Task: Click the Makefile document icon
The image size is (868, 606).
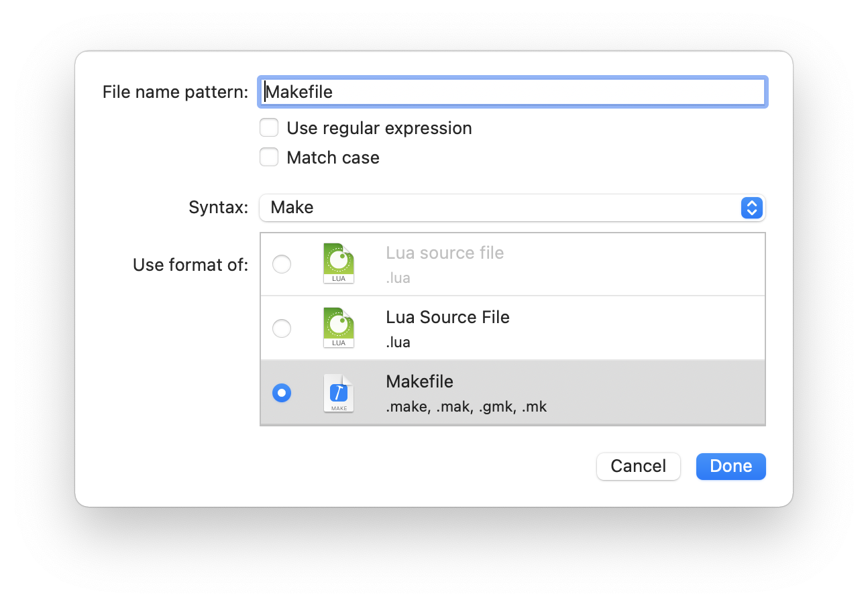Action: tap(339, 393)
